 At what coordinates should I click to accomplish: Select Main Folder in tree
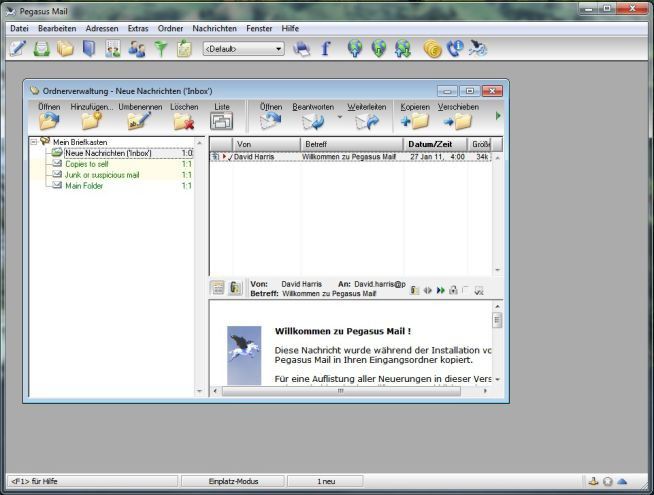[84, 186]
